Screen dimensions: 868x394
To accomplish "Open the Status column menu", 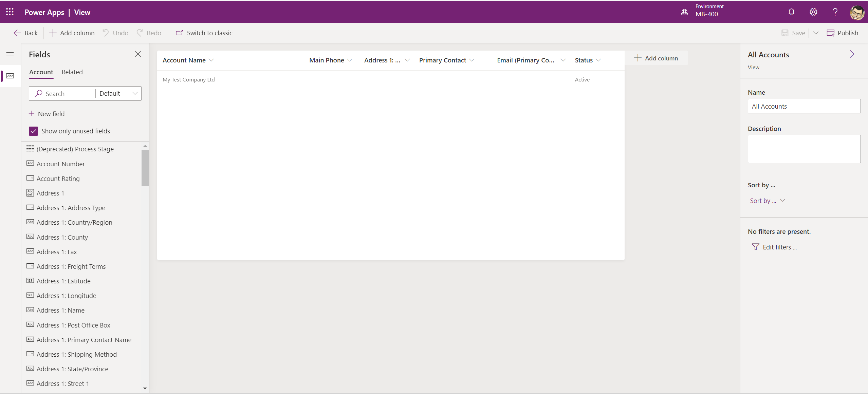I will point(598,60).
